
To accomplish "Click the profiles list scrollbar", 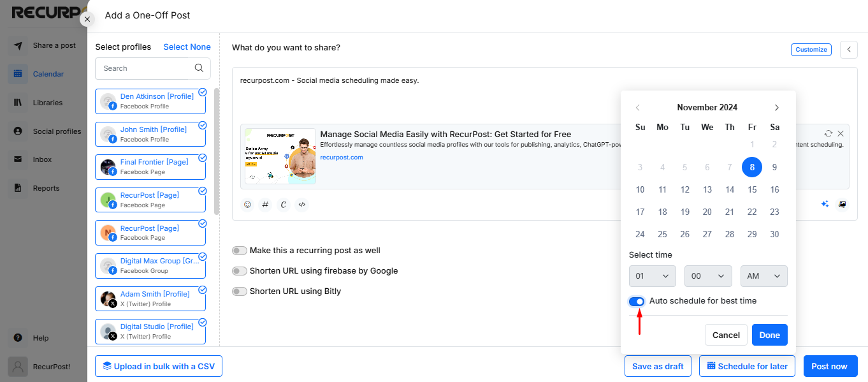I will tap(217, 152).
